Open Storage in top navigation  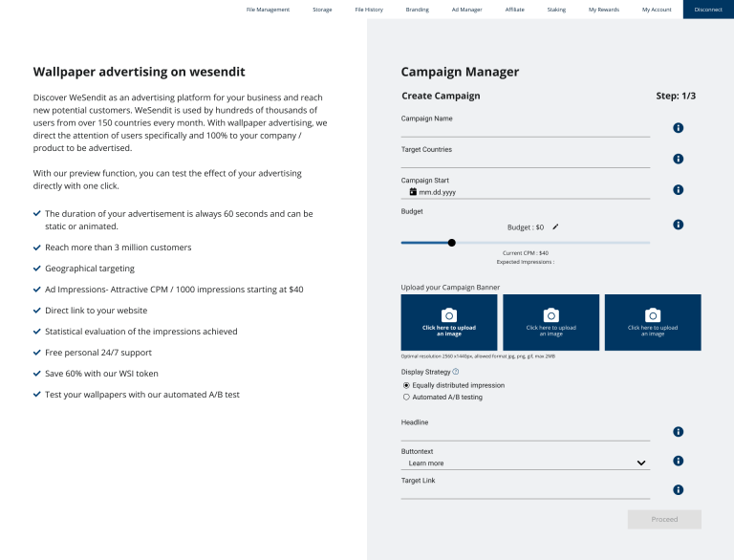322,10
